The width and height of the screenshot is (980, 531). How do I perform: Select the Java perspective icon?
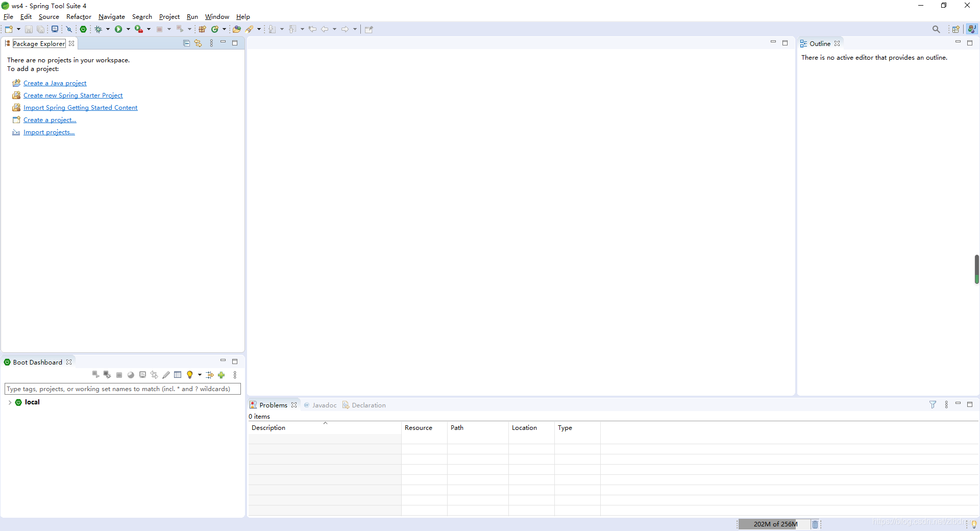(972, 29)
